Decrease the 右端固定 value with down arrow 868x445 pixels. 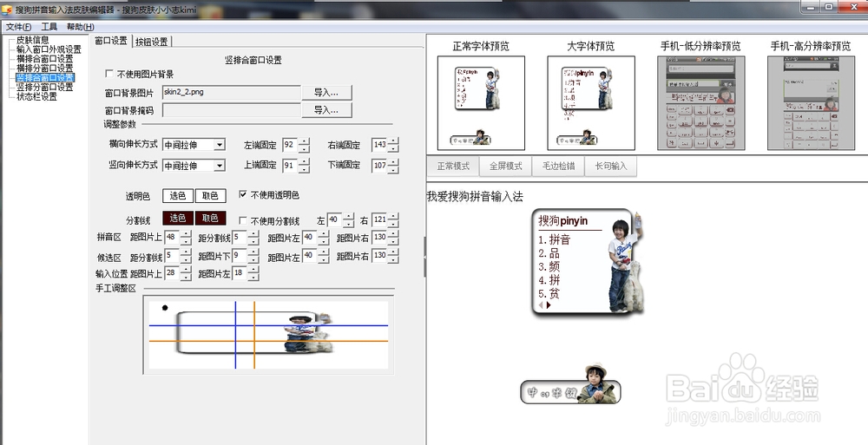click(x=393, y=149)
